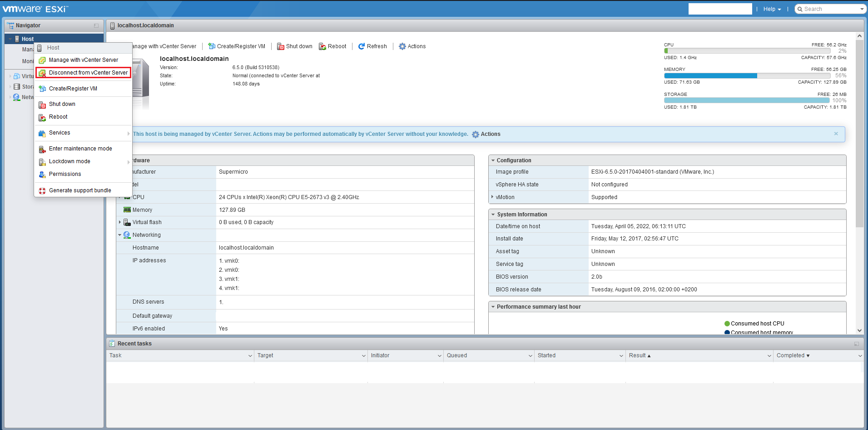Focus the Search input field
868x430 pixels.
pyautogui.click(x=830, y=9)
